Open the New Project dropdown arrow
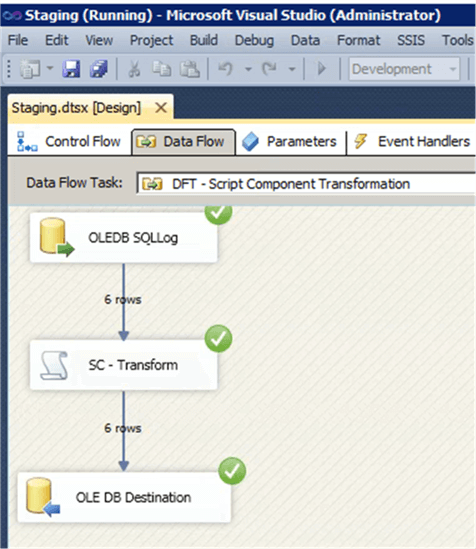Image resolution: width=476 pixels, height=549 pixels. pos(50,68)
